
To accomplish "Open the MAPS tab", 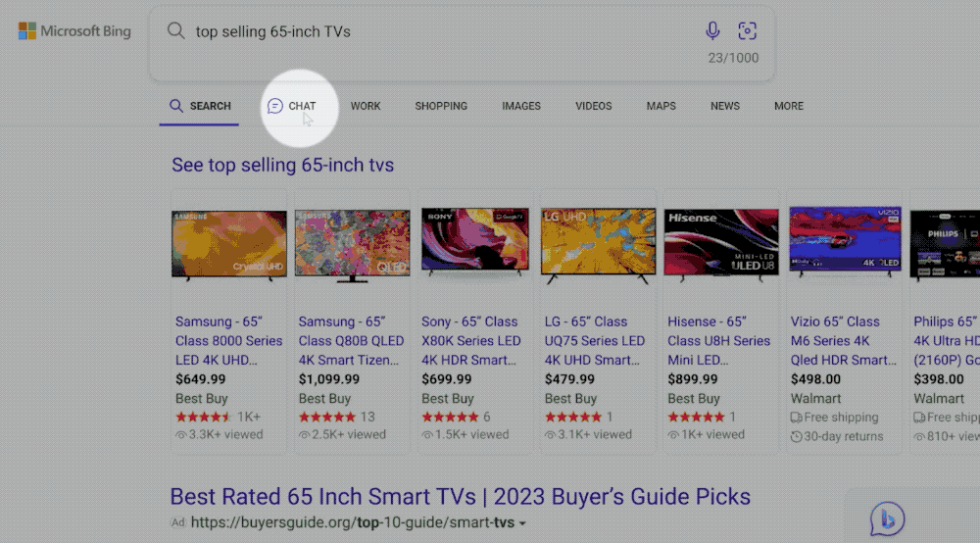I will coord(661,106).
